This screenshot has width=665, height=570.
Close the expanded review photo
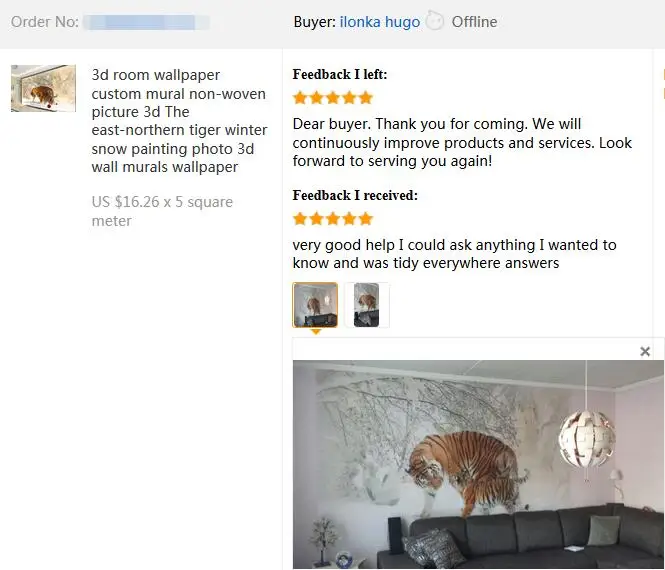click(x=645, y=351)
